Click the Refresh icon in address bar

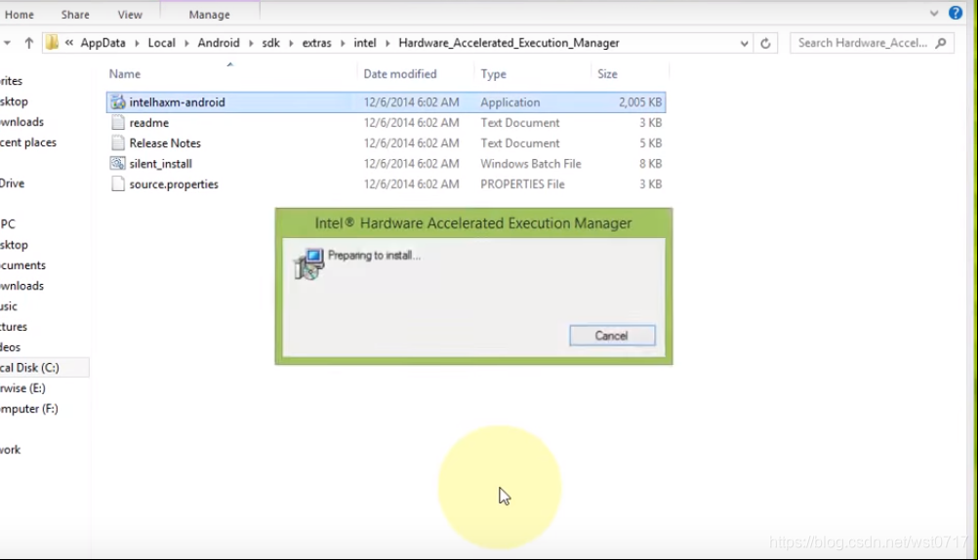point(765,43)
